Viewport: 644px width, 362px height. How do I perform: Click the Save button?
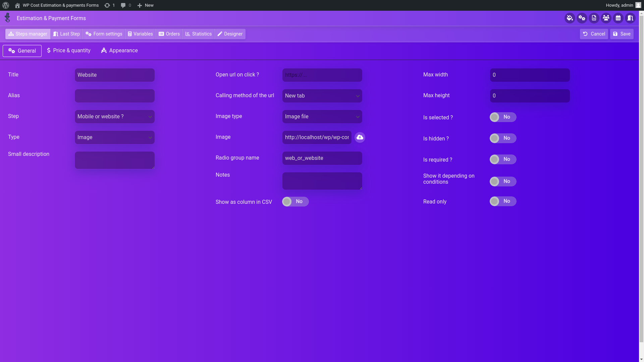tap(622, 34)
